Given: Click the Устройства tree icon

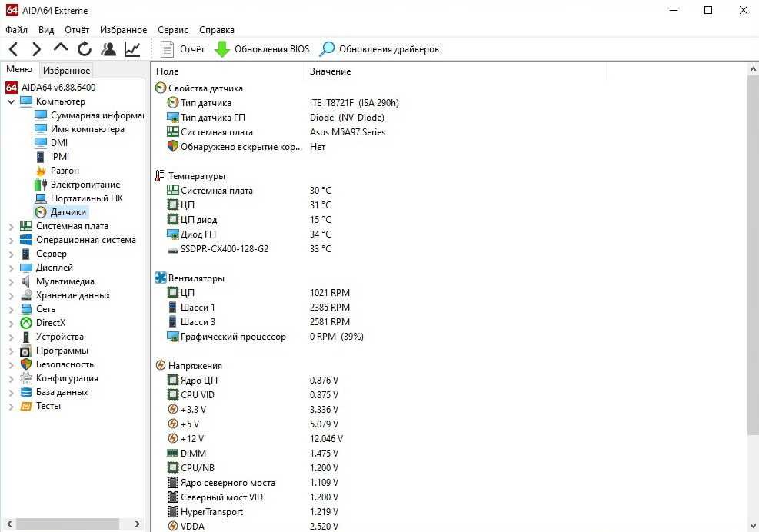Looking at the screenshot, I should (26, 337).
